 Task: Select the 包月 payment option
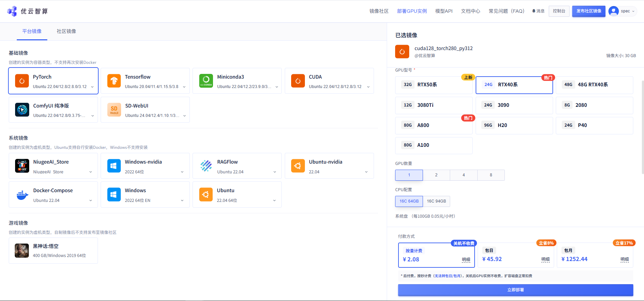pos(595,255)
